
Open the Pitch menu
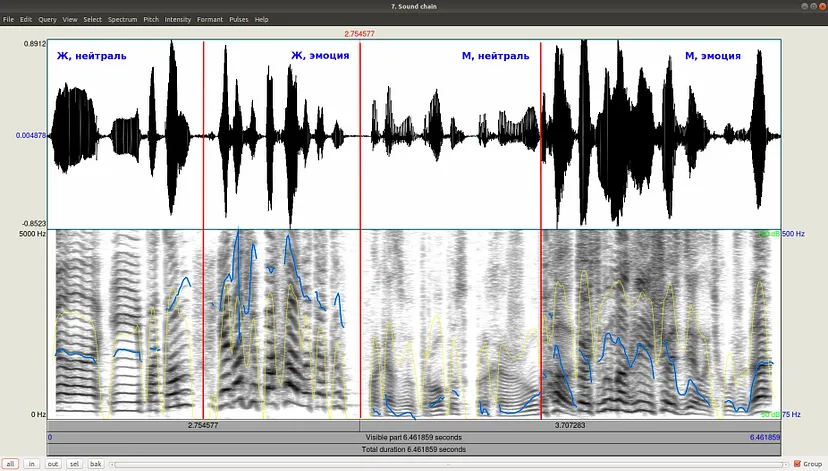pos(151,20)
